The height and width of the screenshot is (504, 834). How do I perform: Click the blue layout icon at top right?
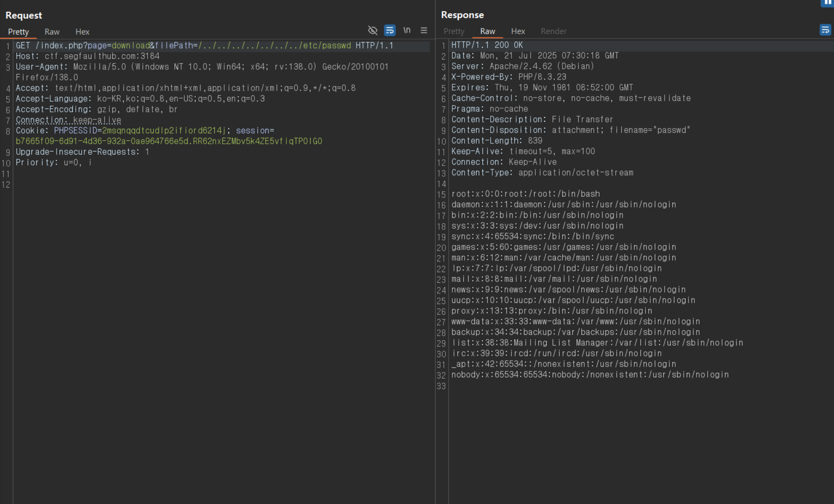click(x=827, y=3)
